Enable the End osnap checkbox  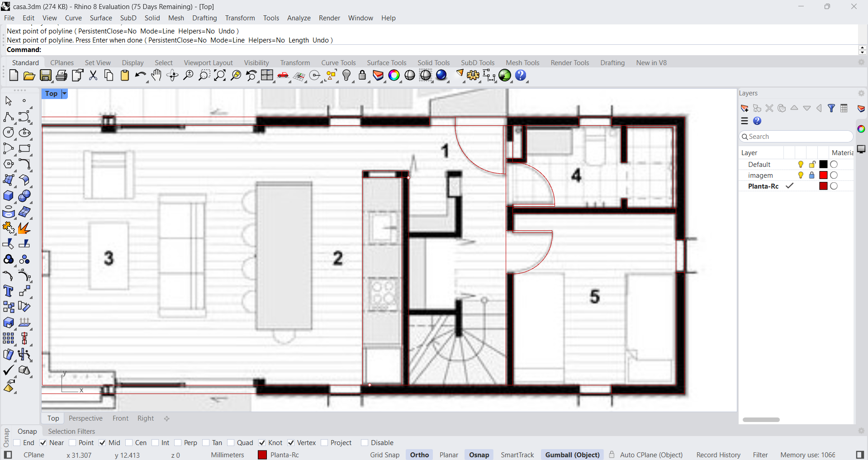point(17,443)
